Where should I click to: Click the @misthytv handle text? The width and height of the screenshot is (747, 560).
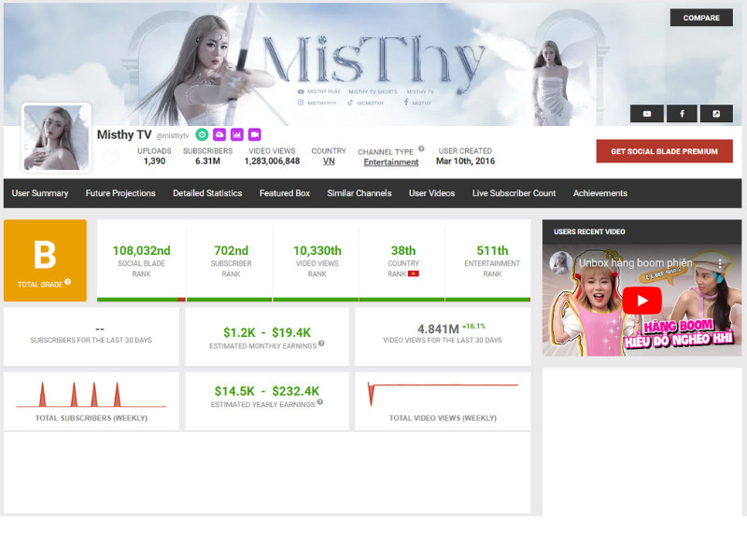[x=173, y=135]
